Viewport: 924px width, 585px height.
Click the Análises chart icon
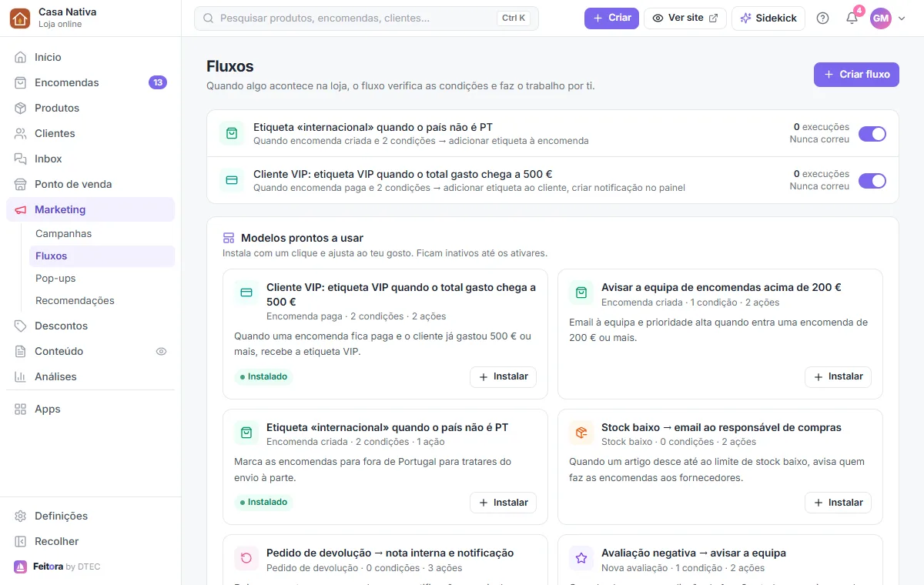tap(21, 376)
